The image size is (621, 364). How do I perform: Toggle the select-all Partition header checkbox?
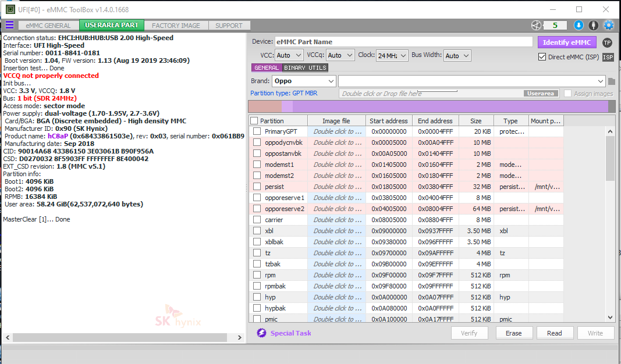(254, 121)
